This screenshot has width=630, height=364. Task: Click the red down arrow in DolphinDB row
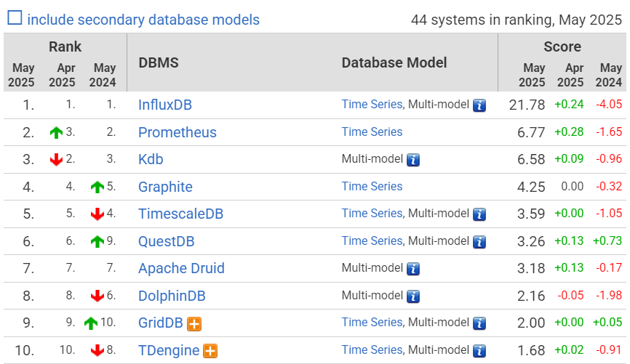(97, 296)
